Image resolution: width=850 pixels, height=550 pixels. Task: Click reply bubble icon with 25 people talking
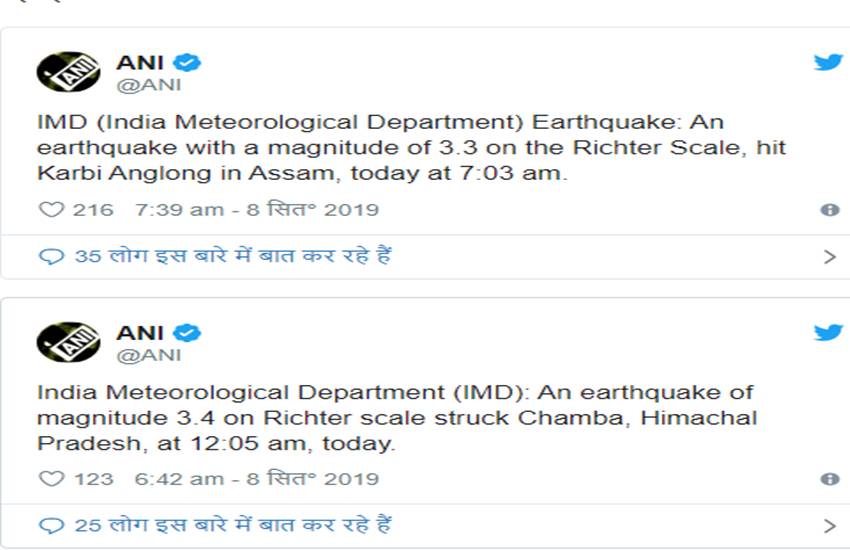(50, 525)
